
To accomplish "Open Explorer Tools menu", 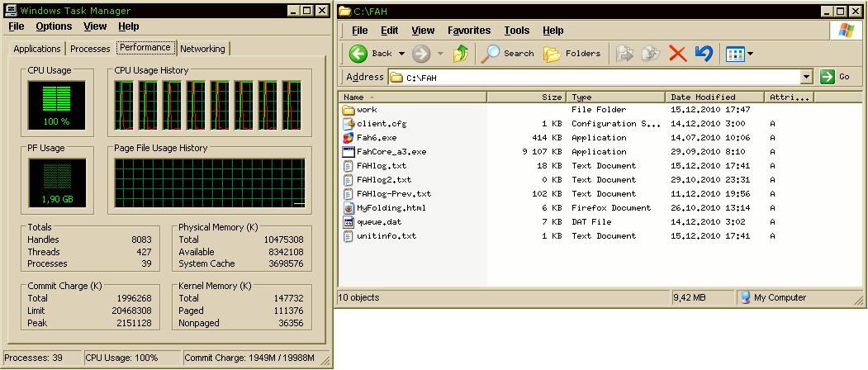I will 516,31.
